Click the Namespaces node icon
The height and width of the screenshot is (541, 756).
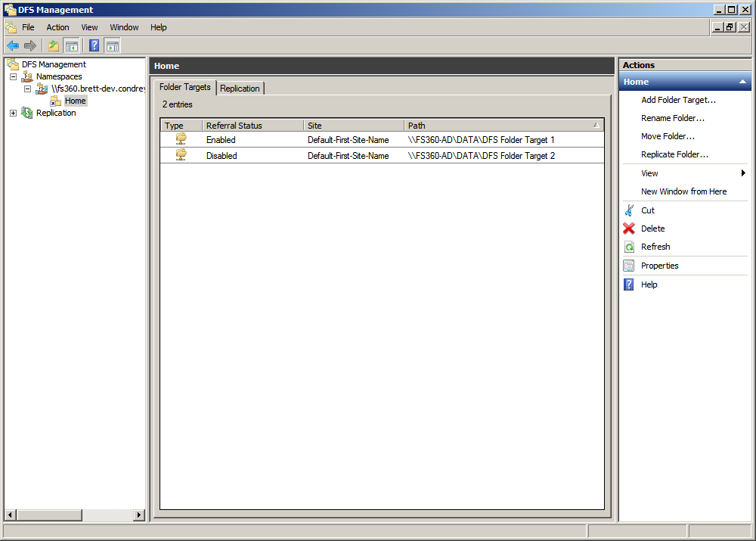[27, 76]
